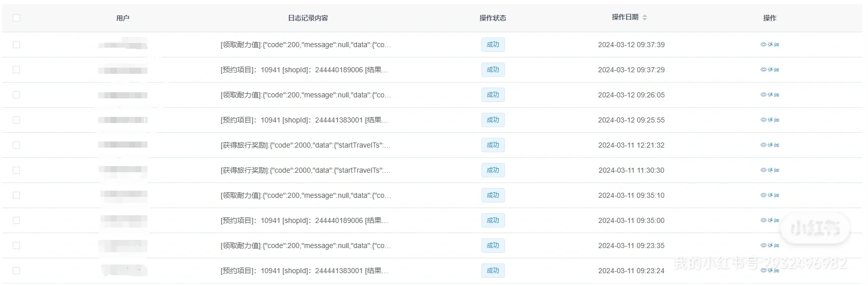Viewport: 868px width, 286px height.
Task: Click 成功 status tag in 11:30:30 row
Action: click(x=493, y=170)
